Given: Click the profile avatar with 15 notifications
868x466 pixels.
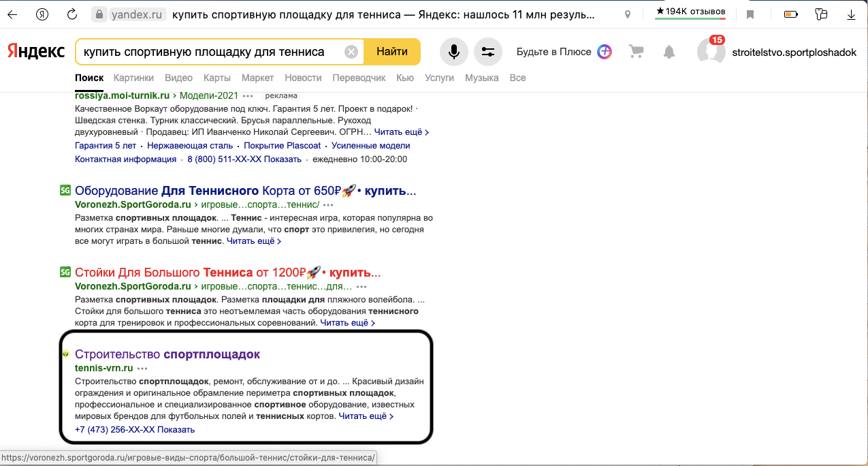Looking at the screenshot, I should pos(710,51).
